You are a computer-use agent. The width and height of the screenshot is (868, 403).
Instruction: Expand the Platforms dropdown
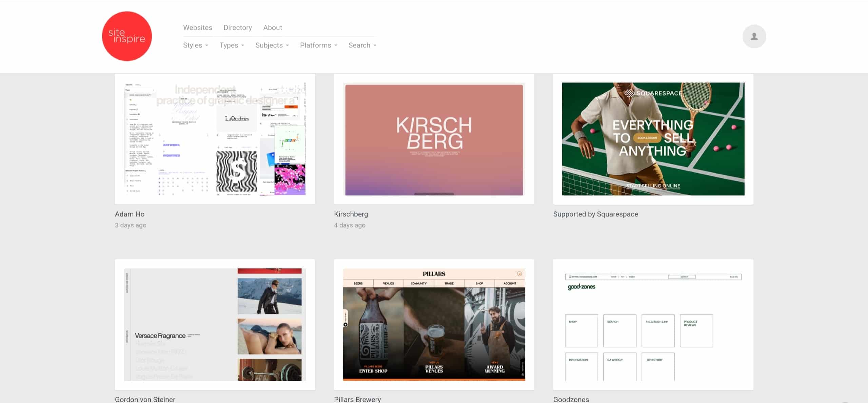(319, 45)
